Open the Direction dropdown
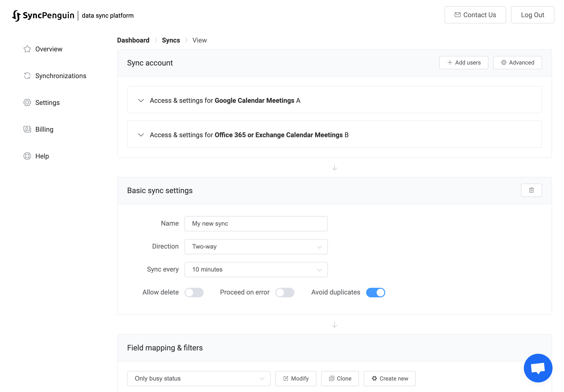This screenshot has height=392, width=564. point(256,246)
